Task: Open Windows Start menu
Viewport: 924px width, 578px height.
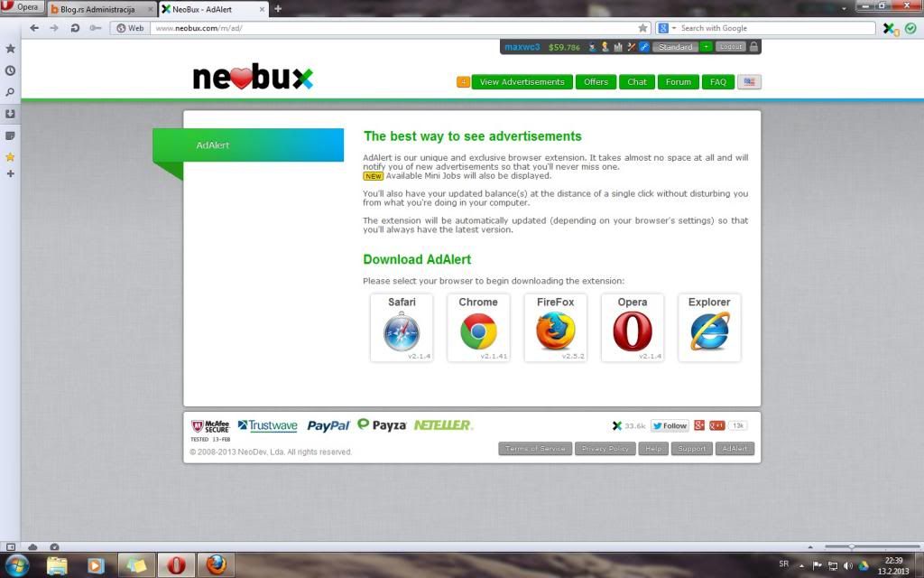Action: click(17, 565)
